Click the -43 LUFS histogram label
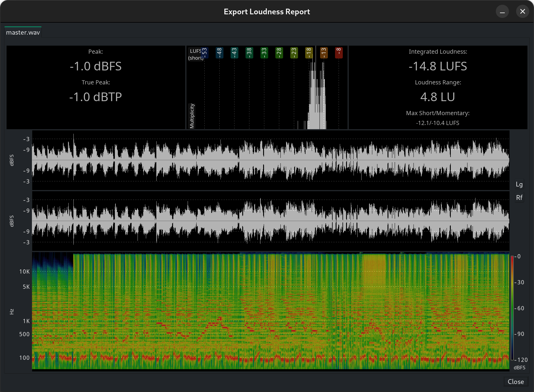This screenshot has height=392, width=534. [234, 53]
